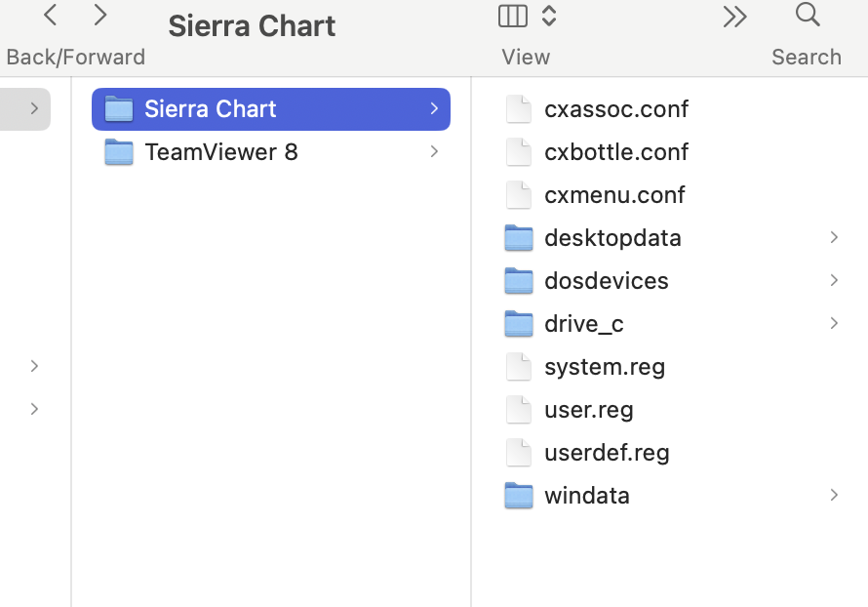868x607 pixels.
Task: Click the column view icon
Action: (512, 16)
